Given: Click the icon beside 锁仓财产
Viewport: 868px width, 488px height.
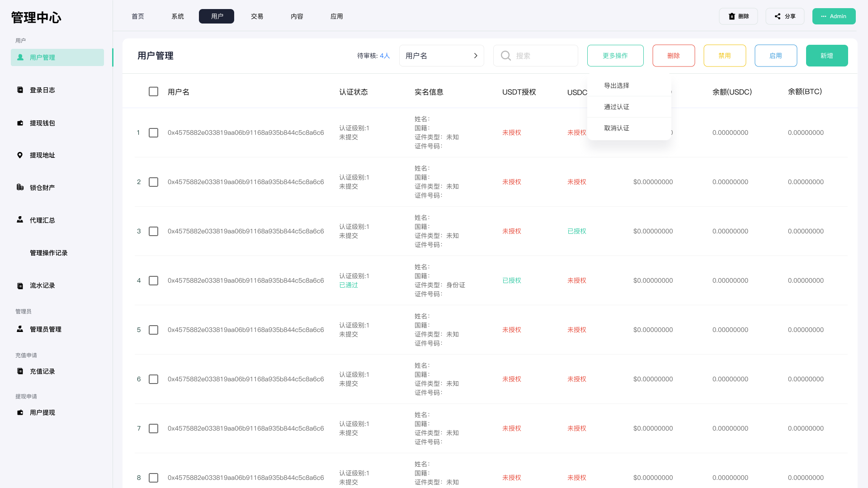Looking at the screenshot, I should 20,187.
